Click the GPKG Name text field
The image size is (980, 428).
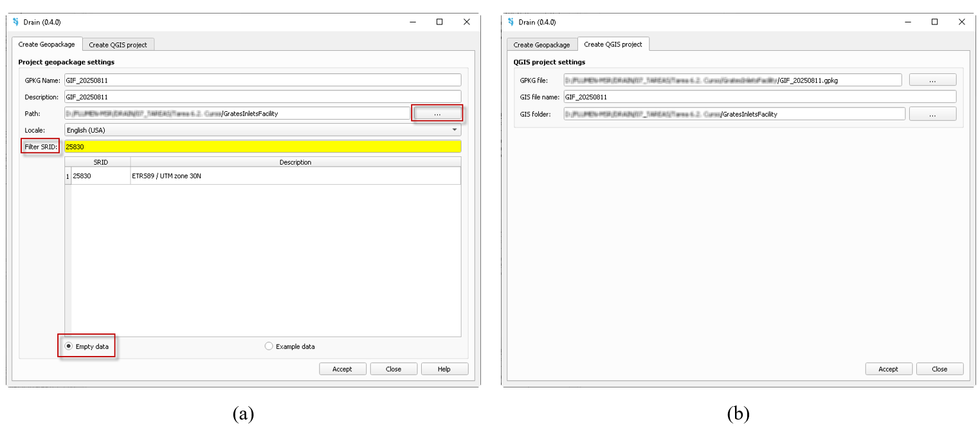[262, 80]
